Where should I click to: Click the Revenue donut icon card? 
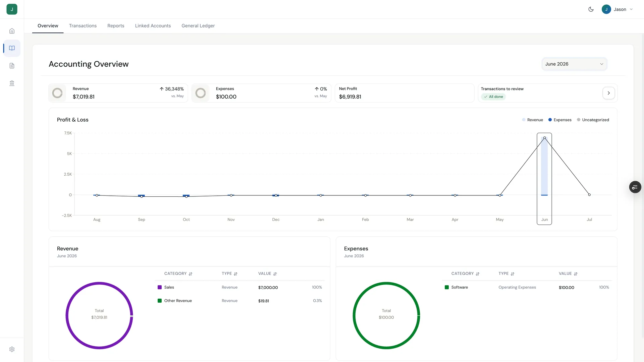click(x=57, y=93)
